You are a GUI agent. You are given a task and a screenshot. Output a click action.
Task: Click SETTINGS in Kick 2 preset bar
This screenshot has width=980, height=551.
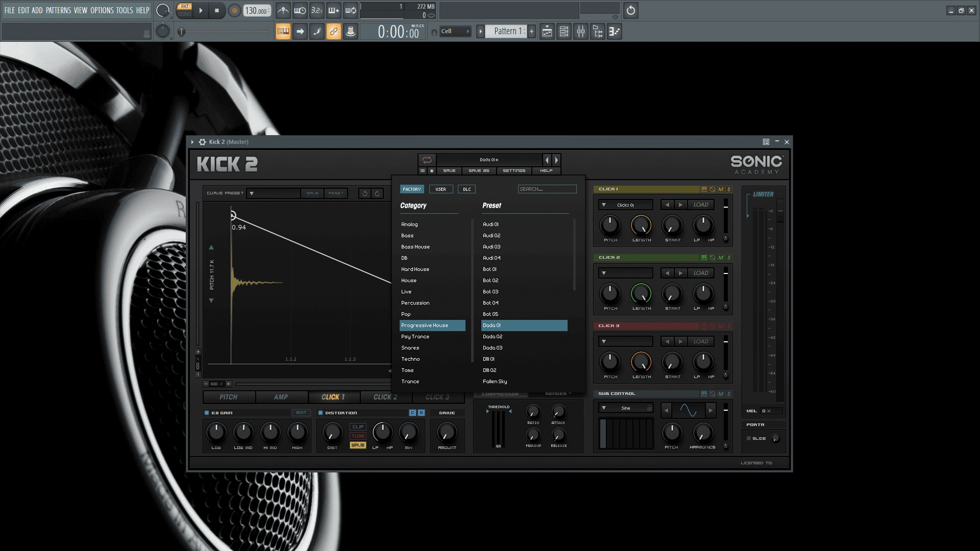[x=514, y=171]
